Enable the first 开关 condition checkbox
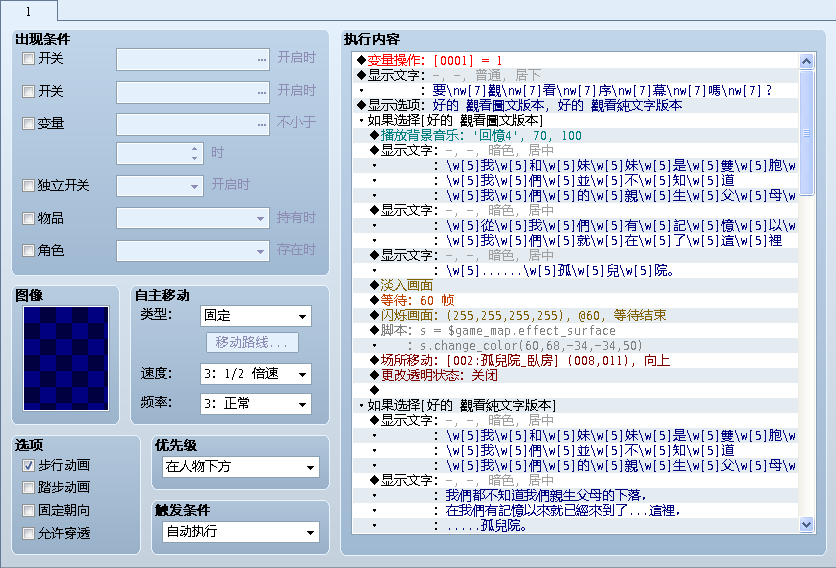The width and height of the screenshot is (836, 568). click(x=28, y=59)
